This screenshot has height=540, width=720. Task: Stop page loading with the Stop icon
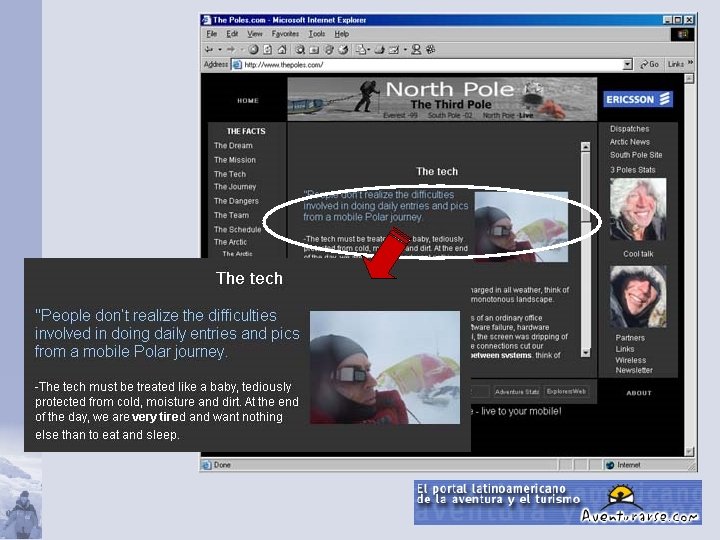tap(253, 50)
